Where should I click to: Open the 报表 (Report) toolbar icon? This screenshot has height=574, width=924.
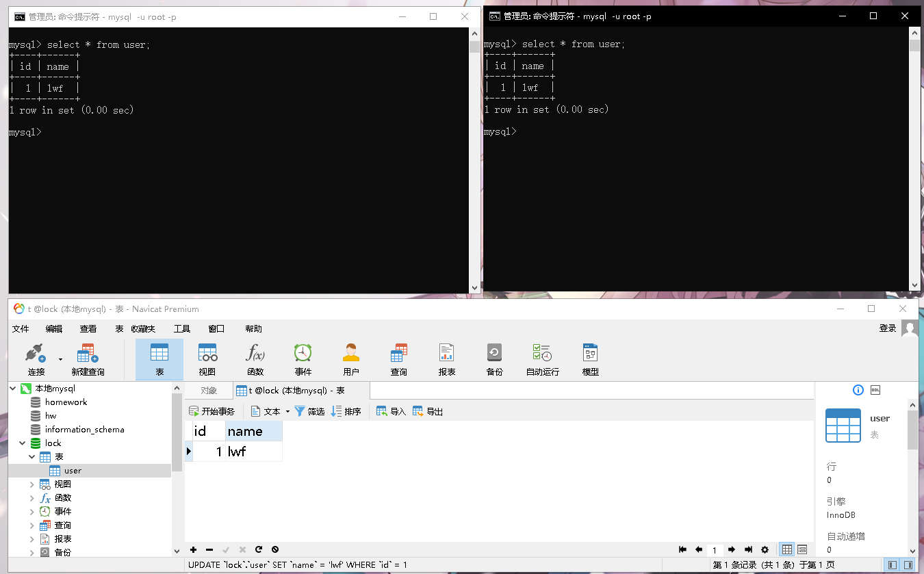pos(447,359)
